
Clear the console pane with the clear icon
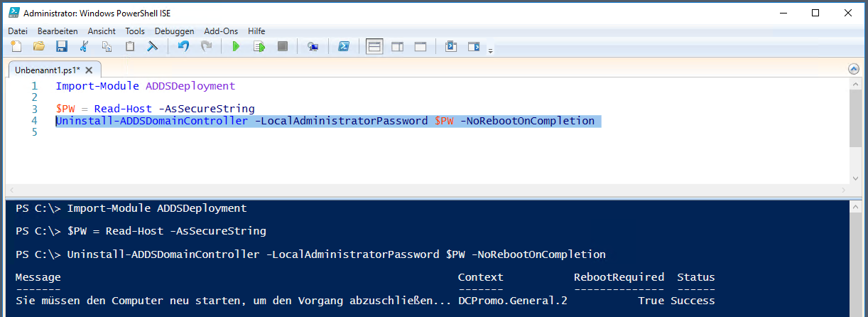tap(152, 46)
